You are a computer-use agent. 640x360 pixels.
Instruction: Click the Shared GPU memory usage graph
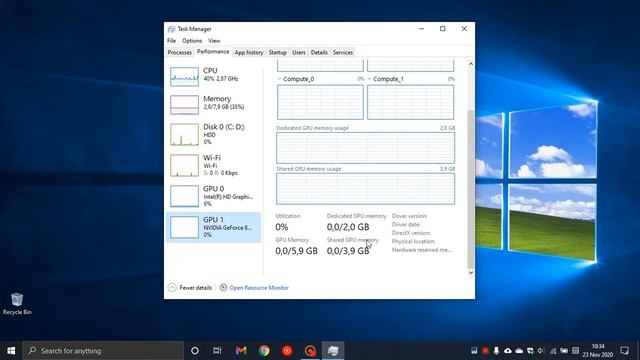(x=365, y=189)
